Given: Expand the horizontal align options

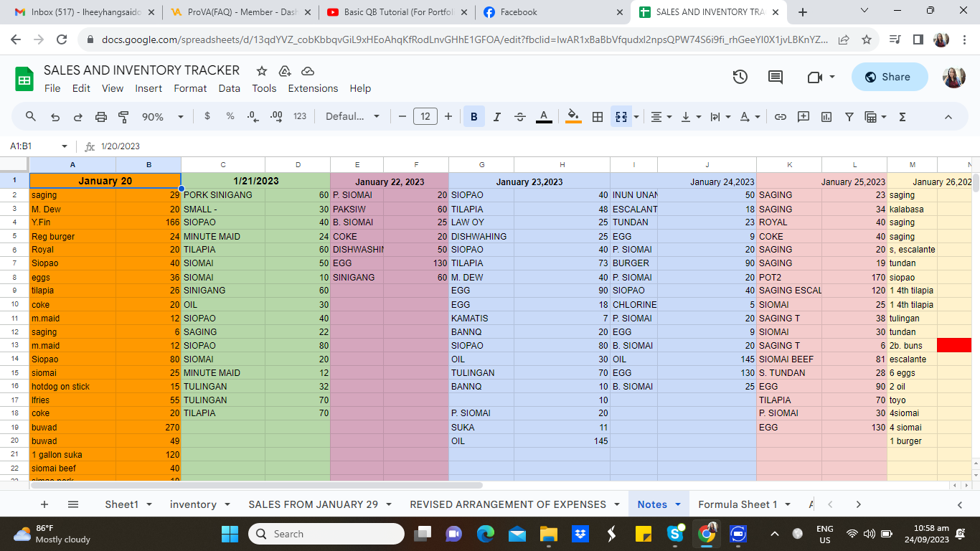Looking at the screenshot, I should click(x=661, y=116).
